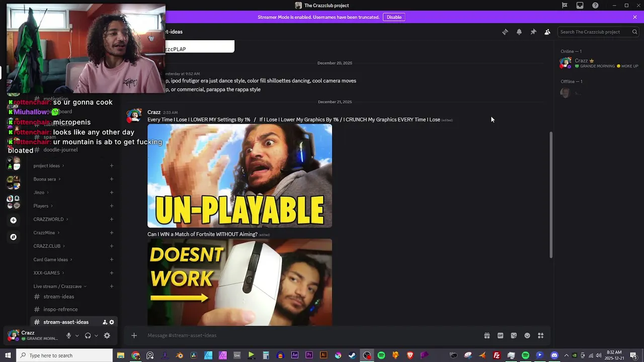Open Crazz in Online member list
644x362 pixels.
coord(599,63)
